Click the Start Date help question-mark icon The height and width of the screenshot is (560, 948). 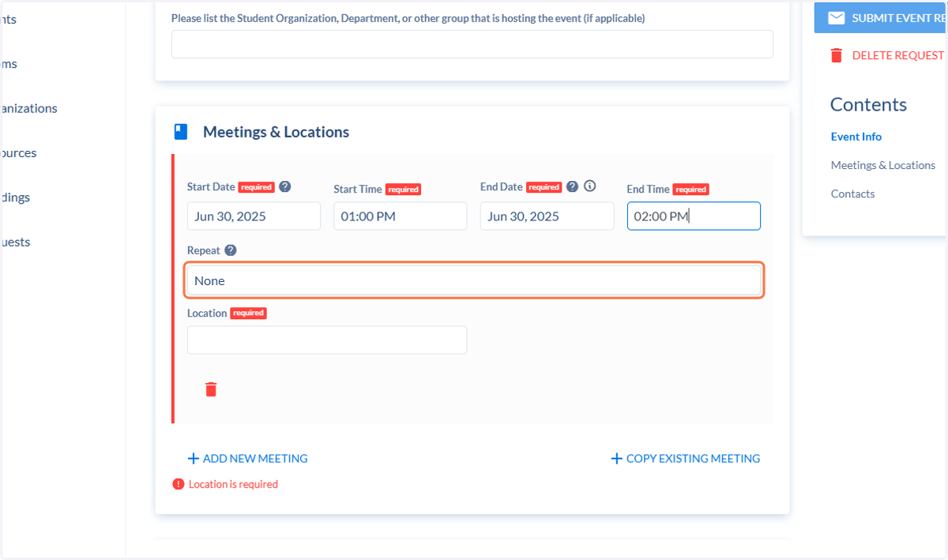(285, 187)
